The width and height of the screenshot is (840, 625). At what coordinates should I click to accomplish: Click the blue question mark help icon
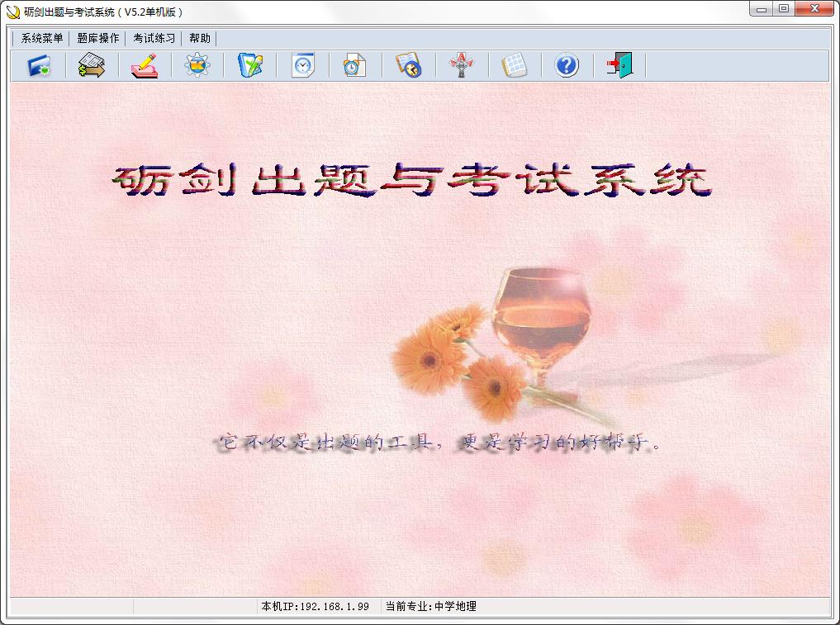coord(567,66)
